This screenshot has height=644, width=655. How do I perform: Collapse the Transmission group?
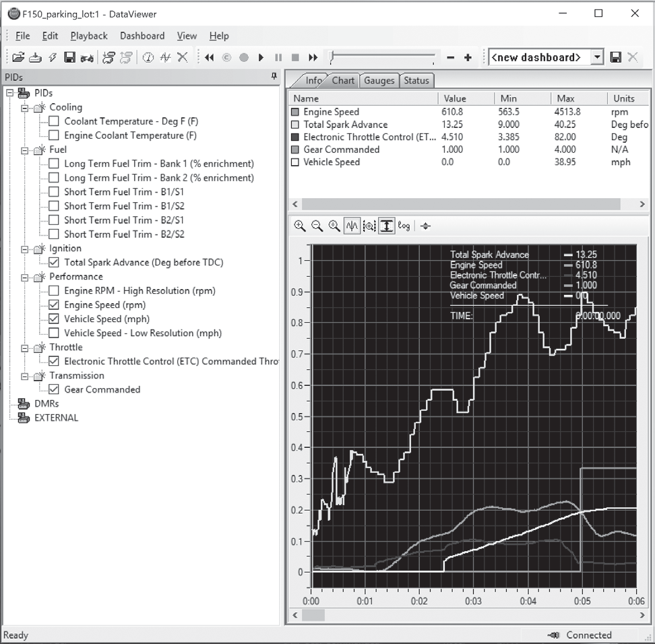tap(25, 377)
